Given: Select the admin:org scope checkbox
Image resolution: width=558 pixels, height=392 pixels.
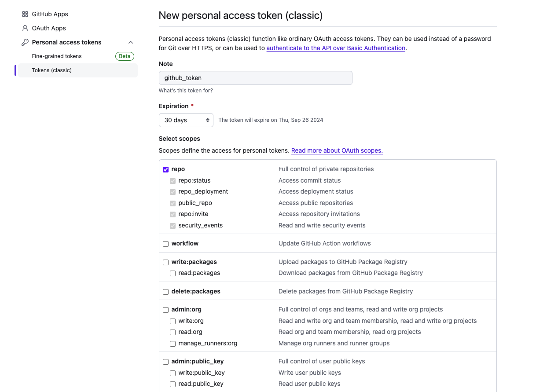Looking at the screenshot, I should tap(166, 310).
